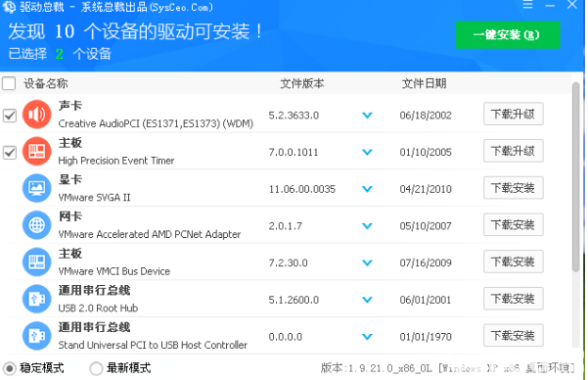588x380 pixels.
Task: Click the USB icon for Stand Universal PCI Controller
Action: [x=37, y=336]
